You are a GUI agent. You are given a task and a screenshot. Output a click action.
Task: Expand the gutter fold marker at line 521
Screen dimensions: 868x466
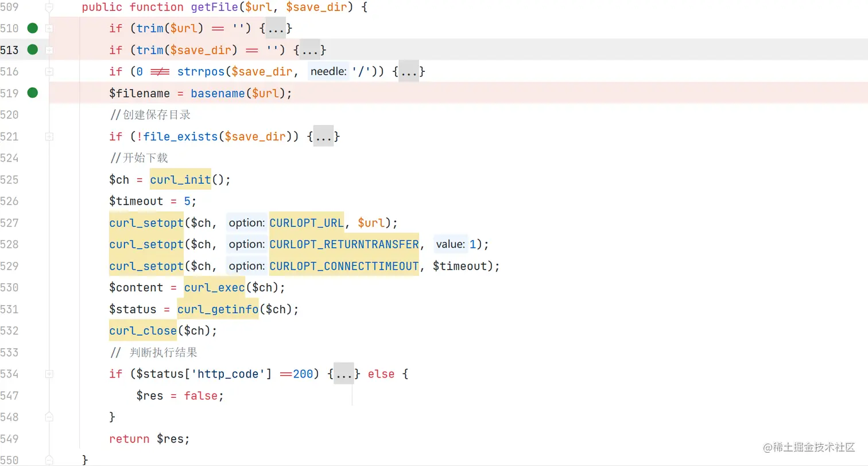pyautogui.click(x=49, y=136)
